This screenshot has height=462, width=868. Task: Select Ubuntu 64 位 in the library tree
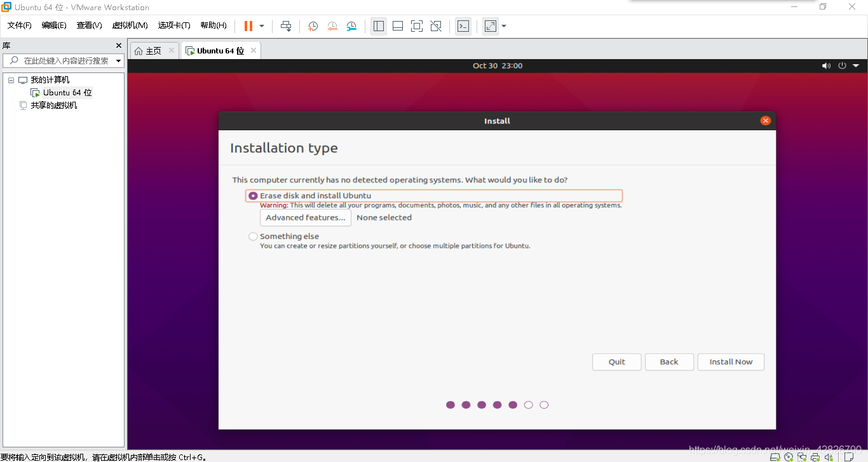pyautogui.click(x=67, y=93)
